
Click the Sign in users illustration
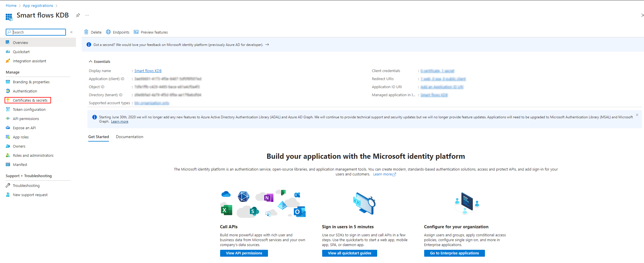pyautogui.click(x=365, y=204)
